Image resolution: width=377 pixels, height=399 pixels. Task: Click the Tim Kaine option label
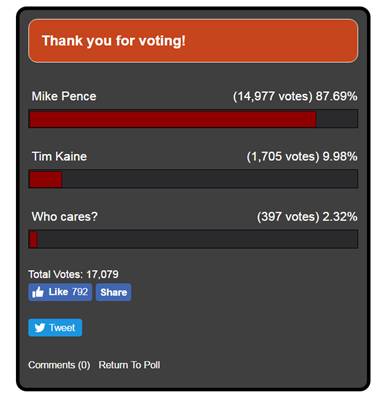tap(59, 156)
